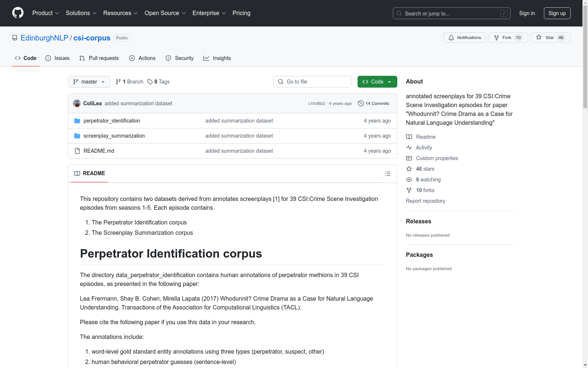Image resolution: width=588 pixels, height=368 pixels.
Task: Click the watching eye icon
Action: (x=409, y=180)
